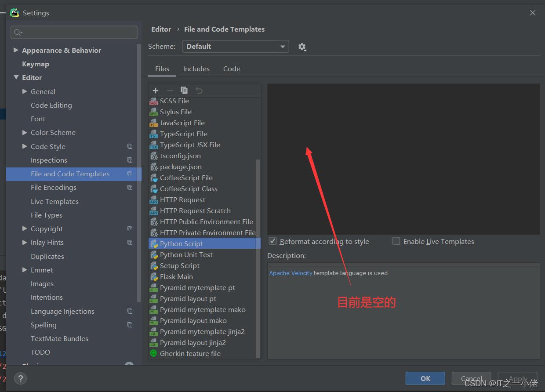Open the Scheme Default dropdown
The height and width of the screenshot is (392, 545).
236,47
